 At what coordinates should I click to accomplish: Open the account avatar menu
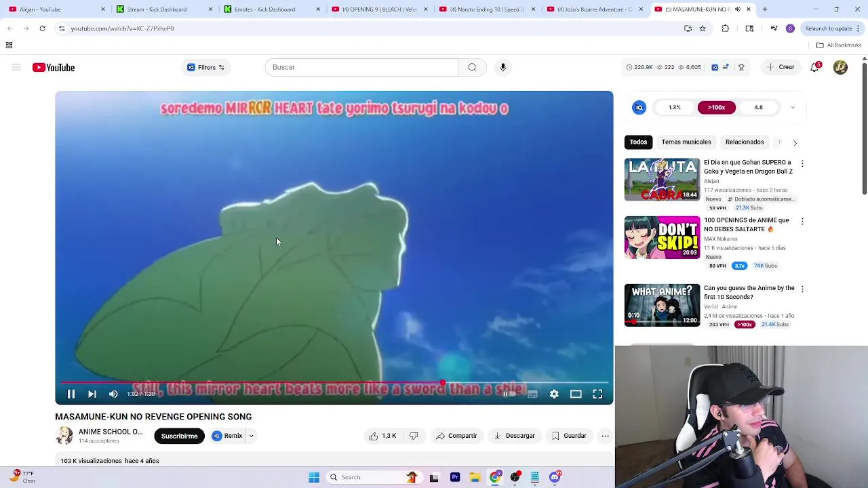click(840, 67)
